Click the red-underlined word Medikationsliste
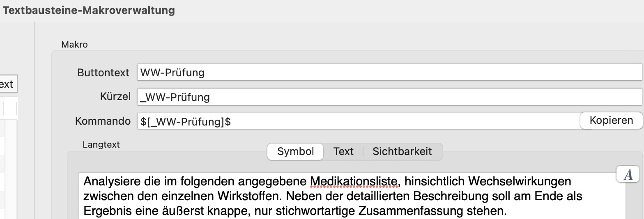Screen dimensions: 644x219 coord(354,180)
